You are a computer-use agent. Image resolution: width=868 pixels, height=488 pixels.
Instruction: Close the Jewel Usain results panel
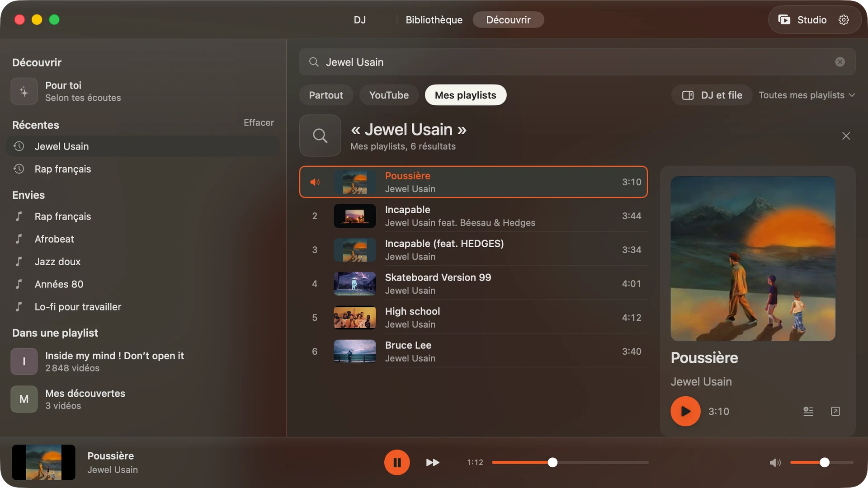pos(846,136)
